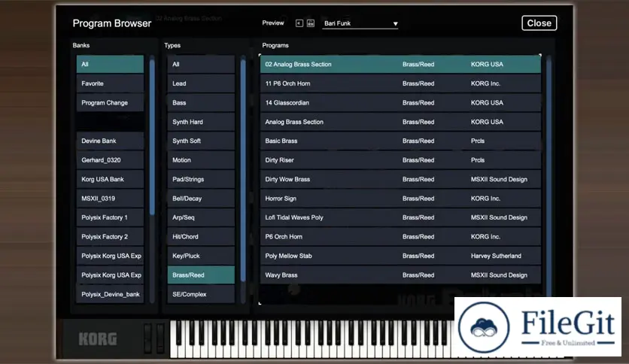Click the preview speaker icon

point(299,23)
